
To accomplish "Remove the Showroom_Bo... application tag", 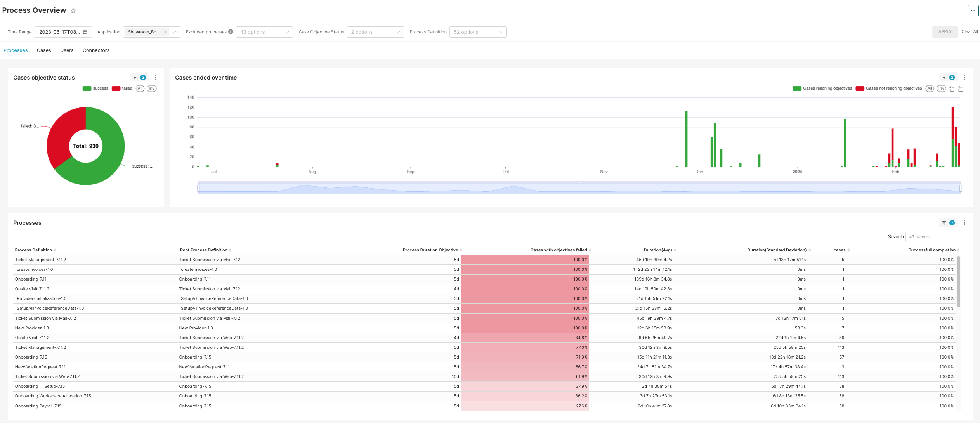I will click(165, 32).
